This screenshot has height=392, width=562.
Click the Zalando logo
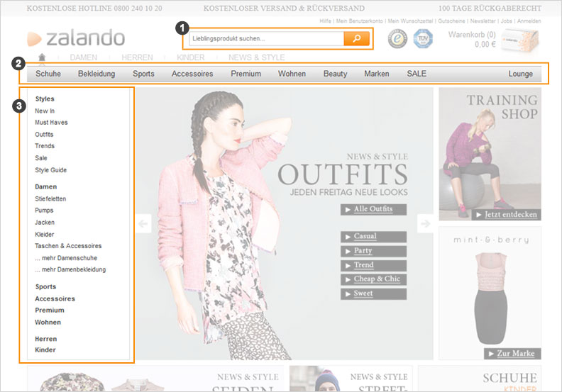click(x=76, y=38)
